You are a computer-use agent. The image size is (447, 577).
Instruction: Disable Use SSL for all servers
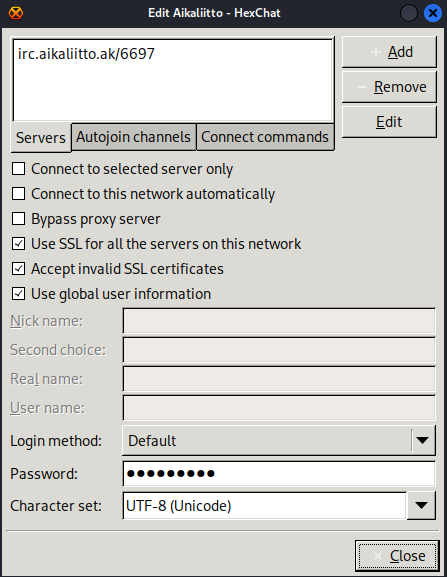18,244
